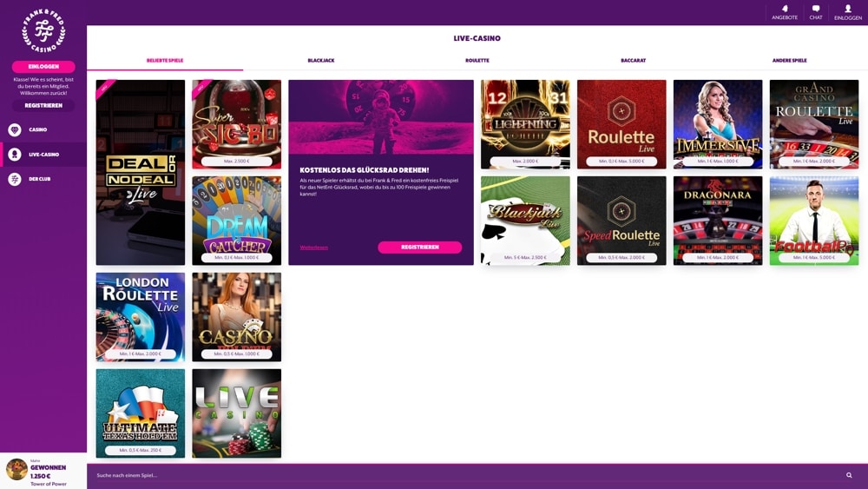Open the Andere Spiele tab
Image resolution: width=868 pixels, height=489 pixels.
coord(789,60)
